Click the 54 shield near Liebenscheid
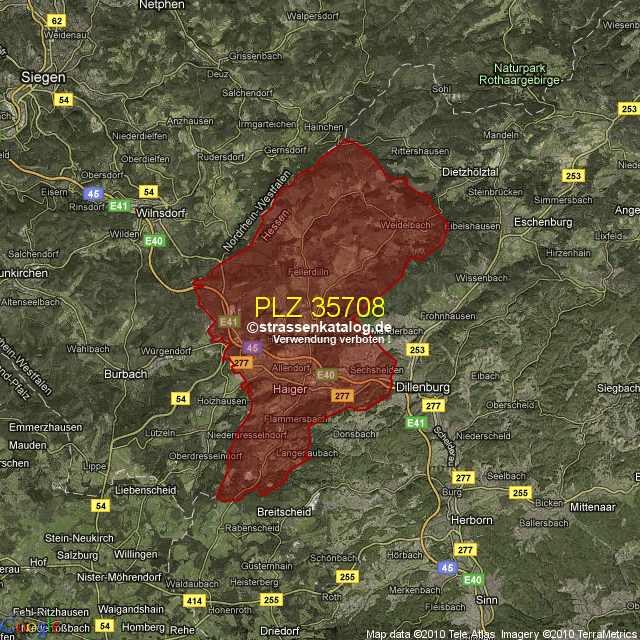The height and width of the screenshot is (640, 640). point(100,506)
